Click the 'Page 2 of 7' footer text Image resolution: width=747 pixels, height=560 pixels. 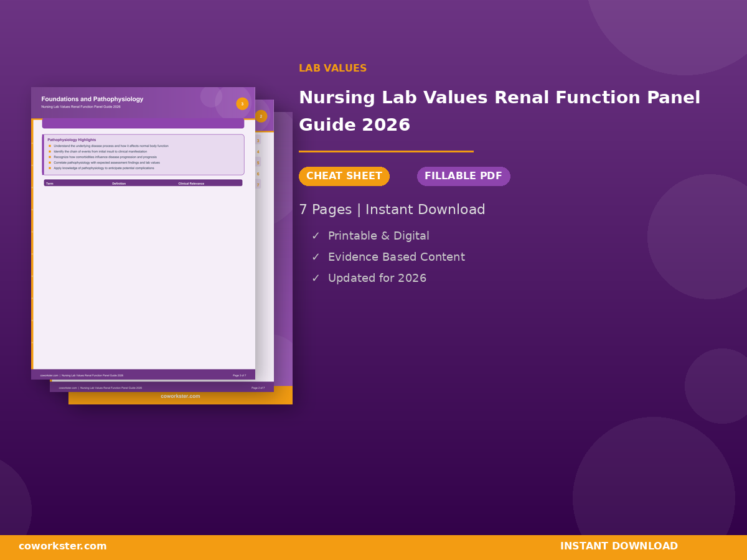(258, 388)
